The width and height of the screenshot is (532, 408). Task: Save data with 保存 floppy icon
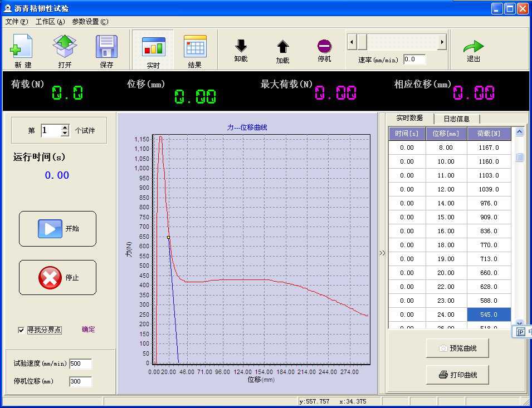point(106,46)
